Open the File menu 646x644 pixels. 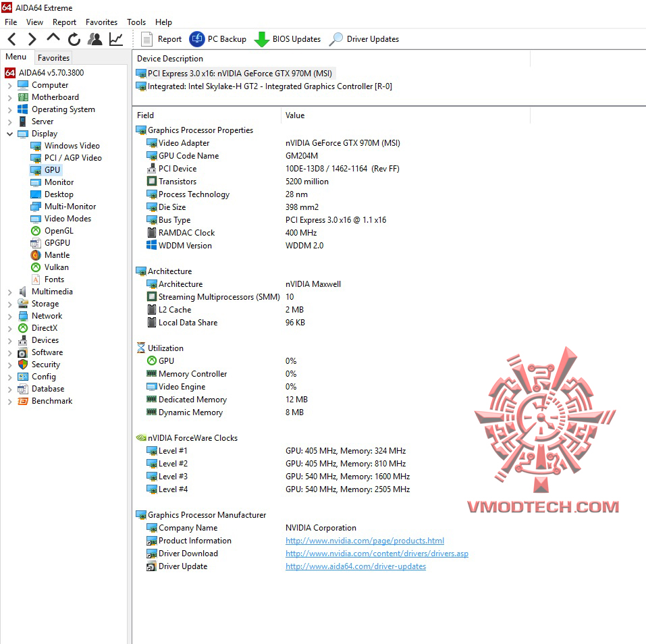coord(11,22)
